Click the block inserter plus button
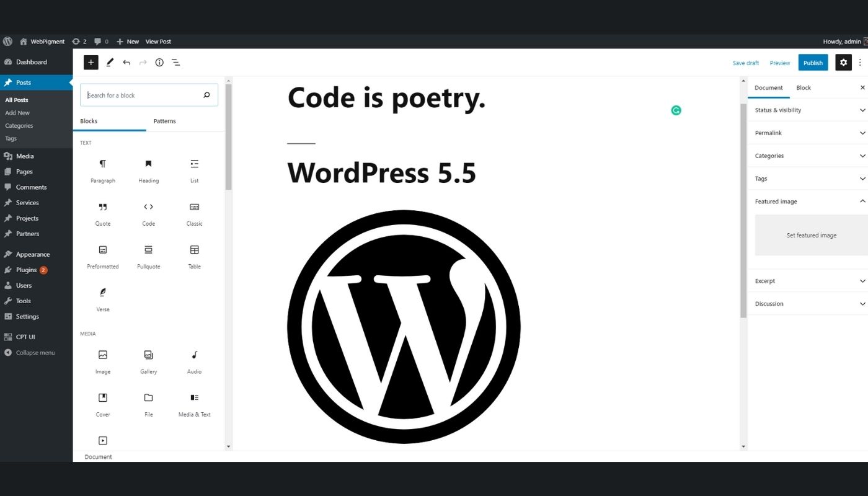Screen dimensions: 868x496 click(91, 62)
